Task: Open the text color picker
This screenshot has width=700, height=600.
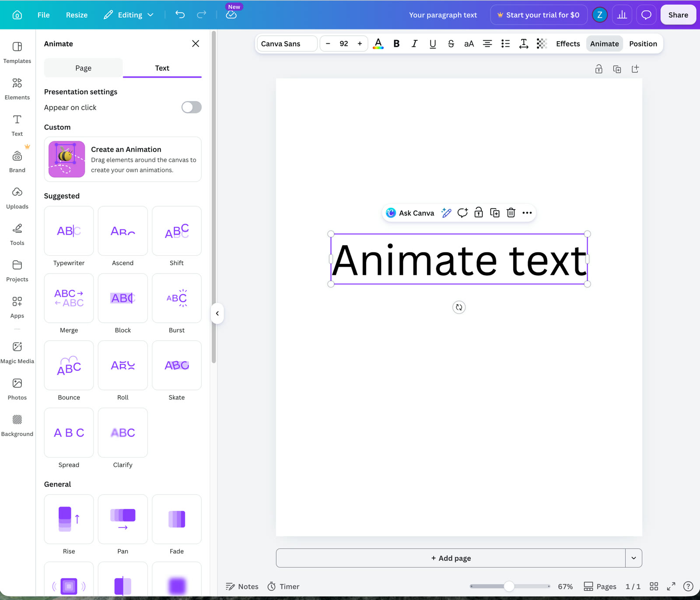Action: (x=378, y=44)
